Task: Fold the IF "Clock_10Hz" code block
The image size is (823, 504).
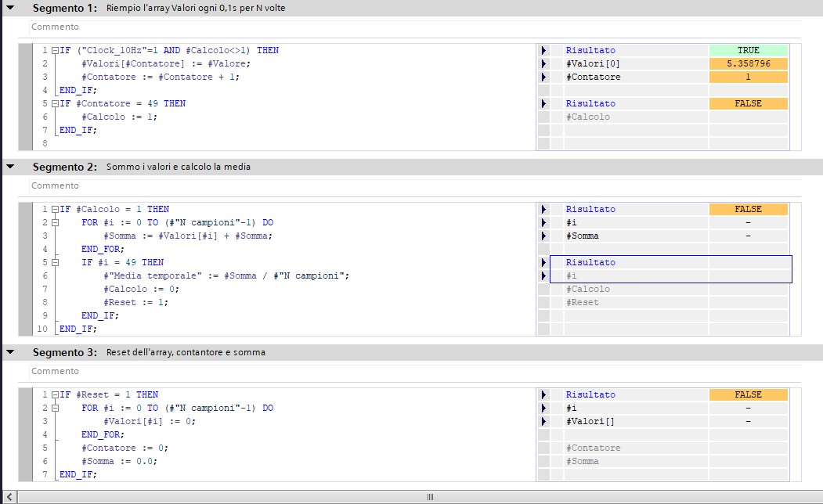Action: [55, 50]
